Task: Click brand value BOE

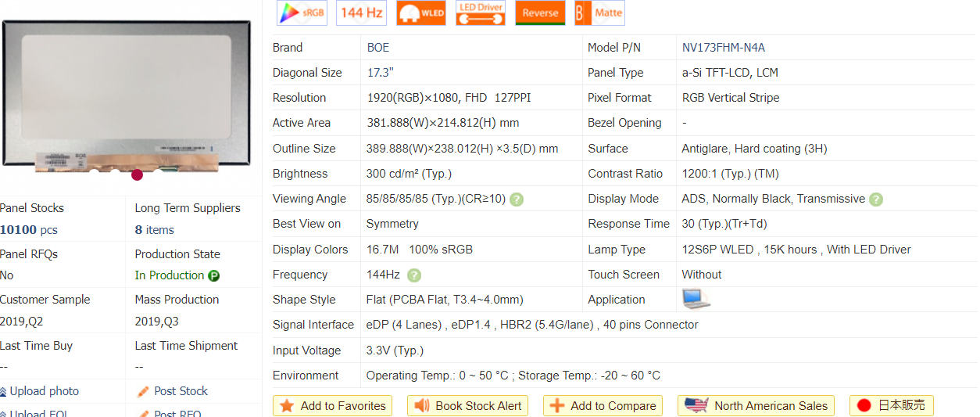Action: (378, 48)
